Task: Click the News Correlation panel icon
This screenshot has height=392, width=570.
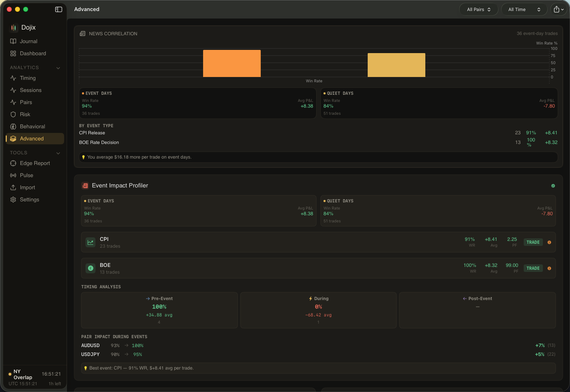Action: click(83, 33)
